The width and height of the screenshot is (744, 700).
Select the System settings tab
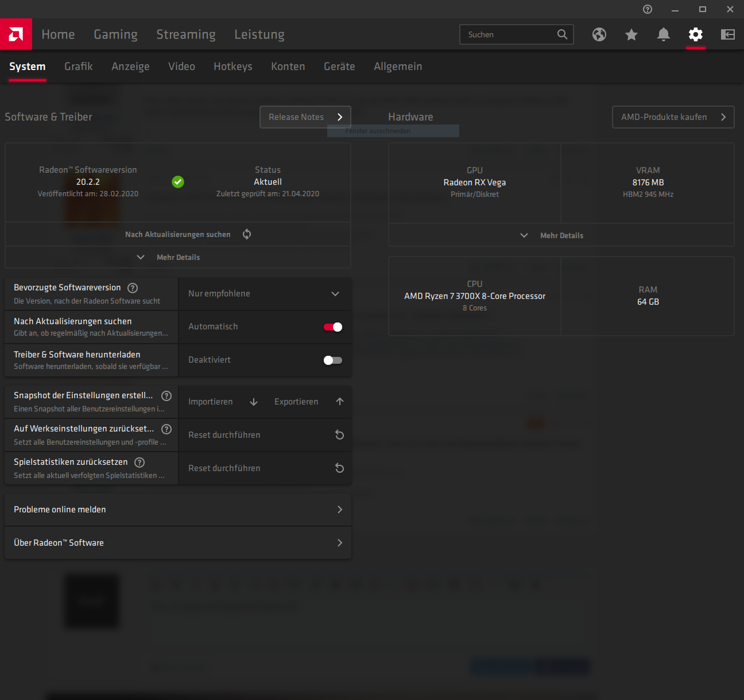tap(27, 67)
